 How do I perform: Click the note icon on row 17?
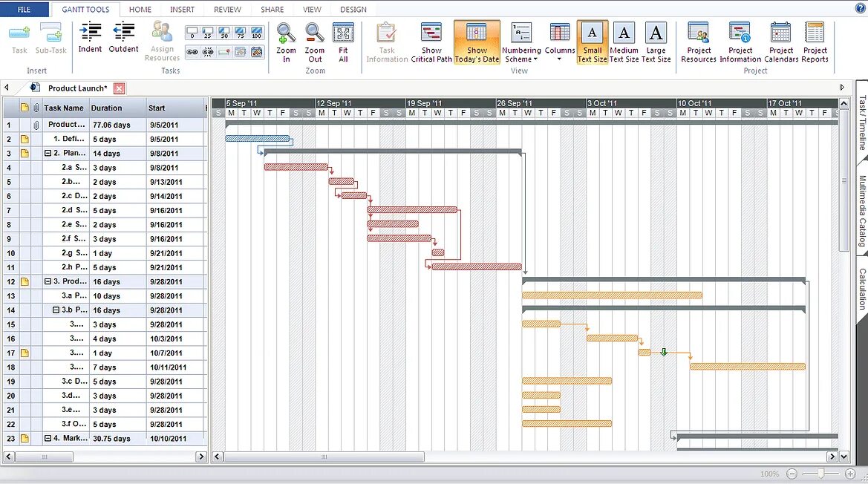click(x=25, y=353)
